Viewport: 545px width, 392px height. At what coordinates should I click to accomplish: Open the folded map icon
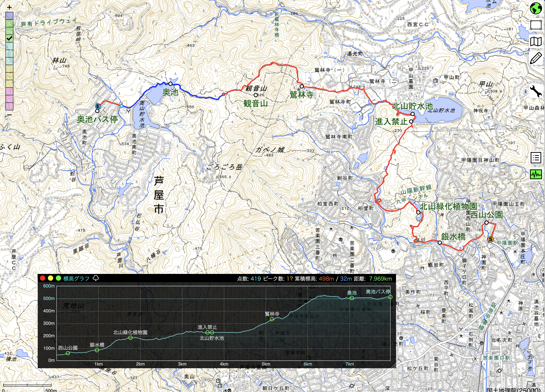pos(536,42)
